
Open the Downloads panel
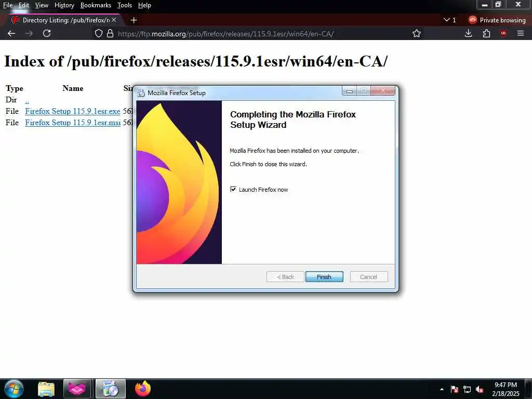point(468,33)
